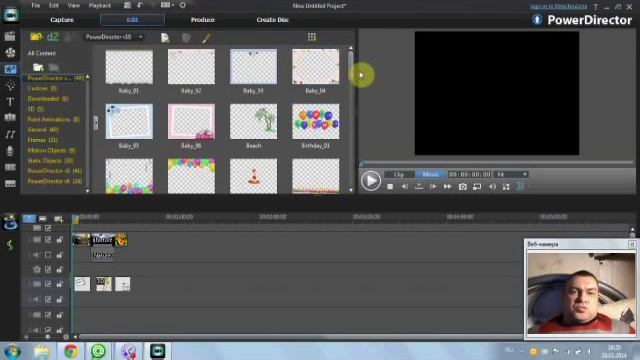Click the preview volume speaker icon
The image size is (640, 360).
click(492, 187)
